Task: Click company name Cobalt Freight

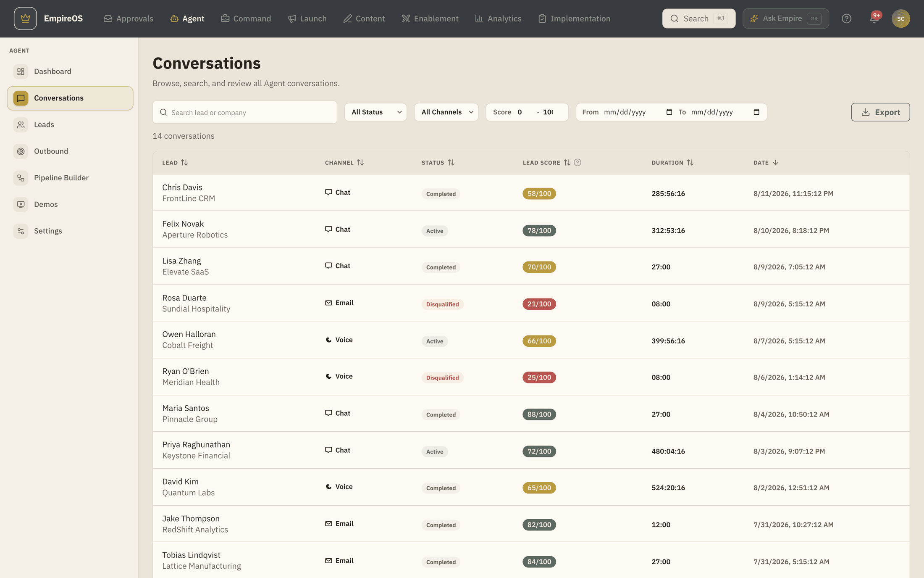Action: click(188, 346)
